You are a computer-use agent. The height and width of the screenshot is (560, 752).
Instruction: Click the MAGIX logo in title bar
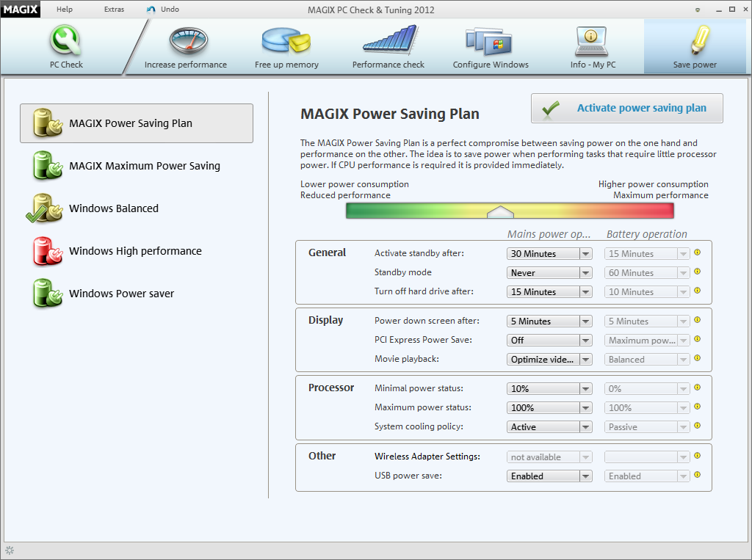(x=20, y=9)
